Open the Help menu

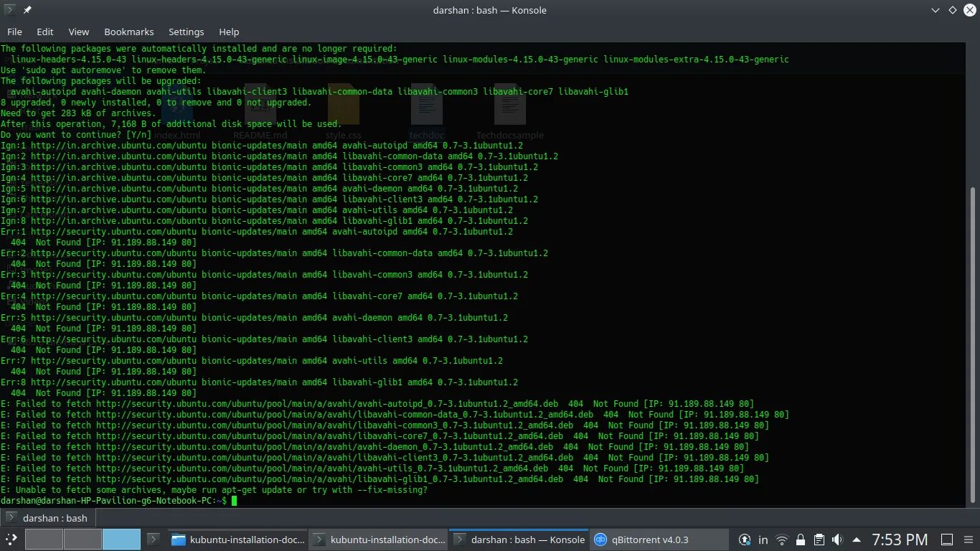(229, 32)
